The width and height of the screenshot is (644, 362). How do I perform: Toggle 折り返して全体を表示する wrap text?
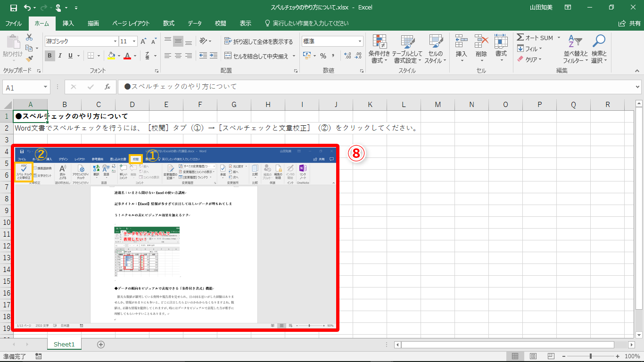(x=259, y=41)
